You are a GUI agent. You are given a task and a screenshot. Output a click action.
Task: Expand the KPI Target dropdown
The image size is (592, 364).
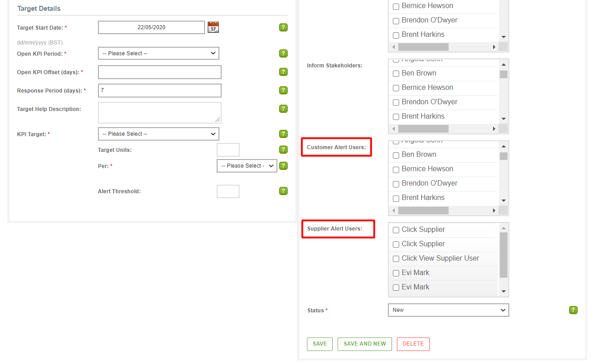(159, 134)
